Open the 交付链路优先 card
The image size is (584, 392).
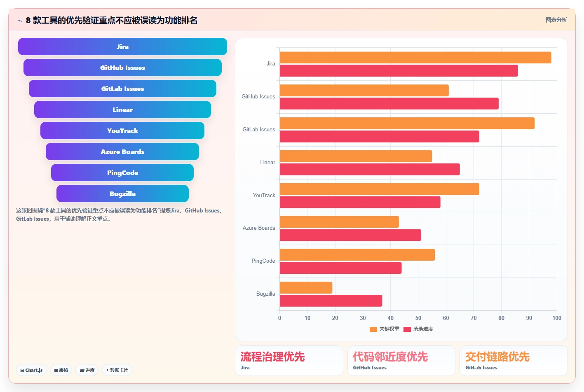pos(514,361)
